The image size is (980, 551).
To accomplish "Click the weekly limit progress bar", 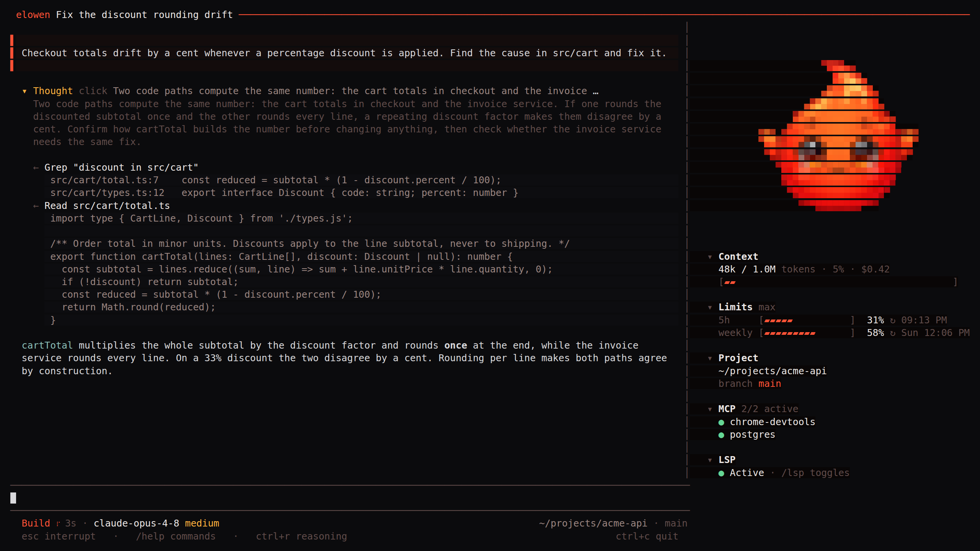I will pos(807,333).
